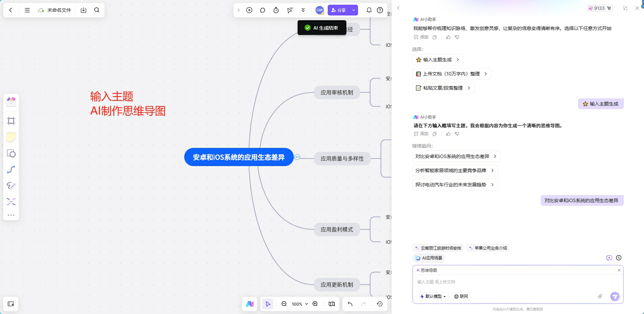Image resolution: width=644 pixels, height=314 pixels.
Task: Click 对比安卓和iOS系统的应用生态差异 follow-up
Action: point(455,156)
